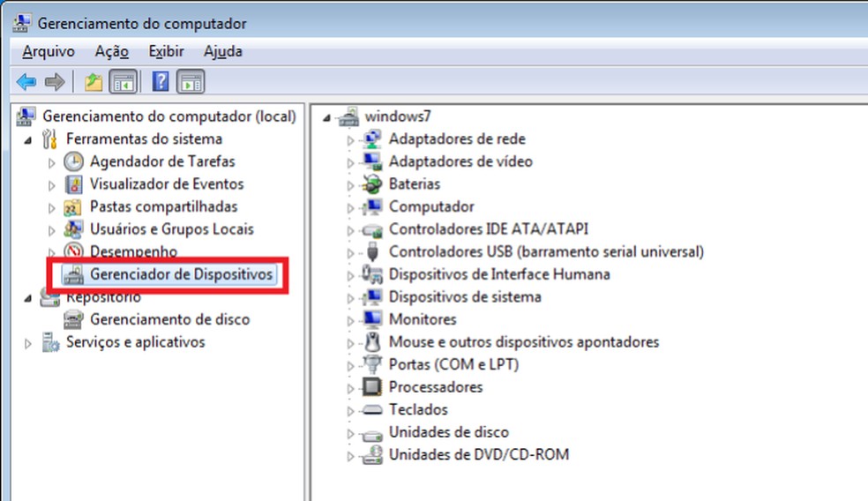Collapse the windows7 root device node

(327, 118)
